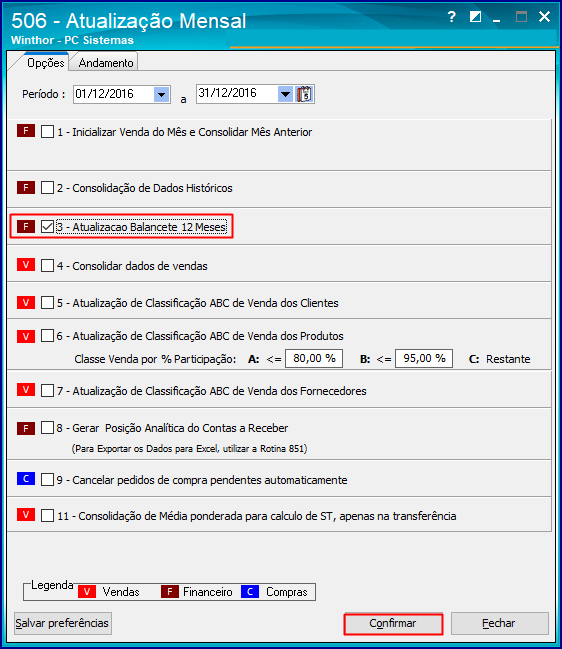Click the blue C badge beside option 9
The width and height of the screenshot is (562, 649).
26,479
